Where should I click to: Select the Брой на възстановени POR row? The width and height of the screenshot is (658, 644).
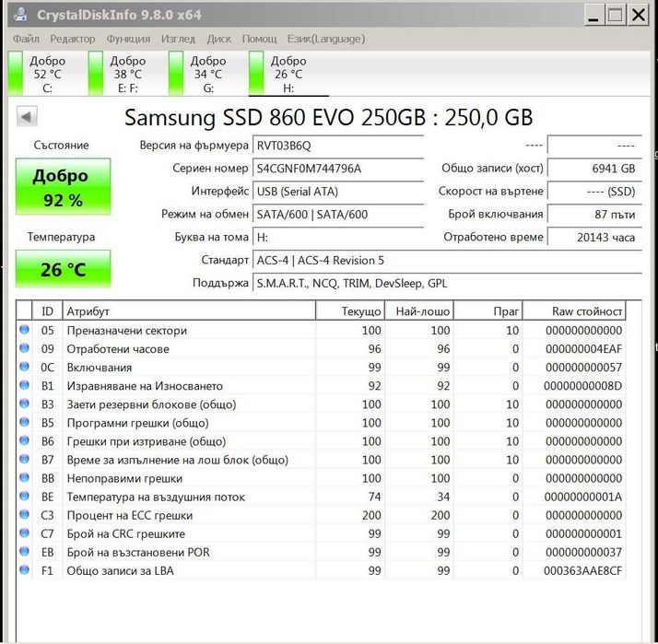[x=321, y=553]
